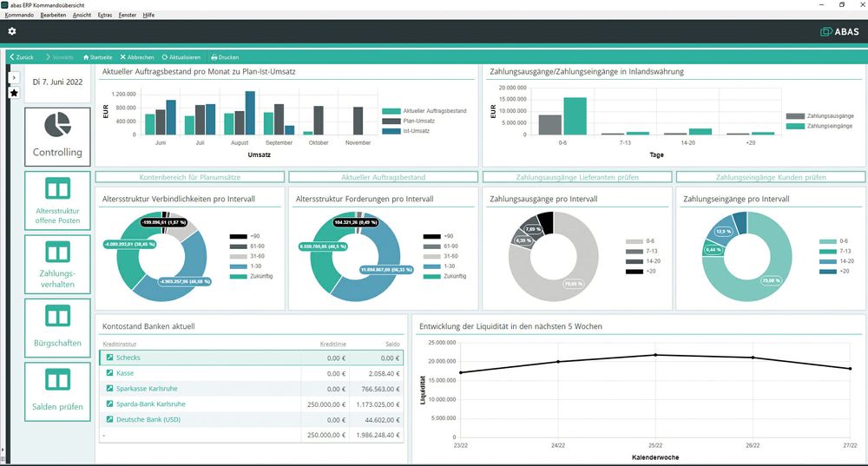
Task: Click Zahlungseingänge Kunden prüfen button
Action: 771,177
